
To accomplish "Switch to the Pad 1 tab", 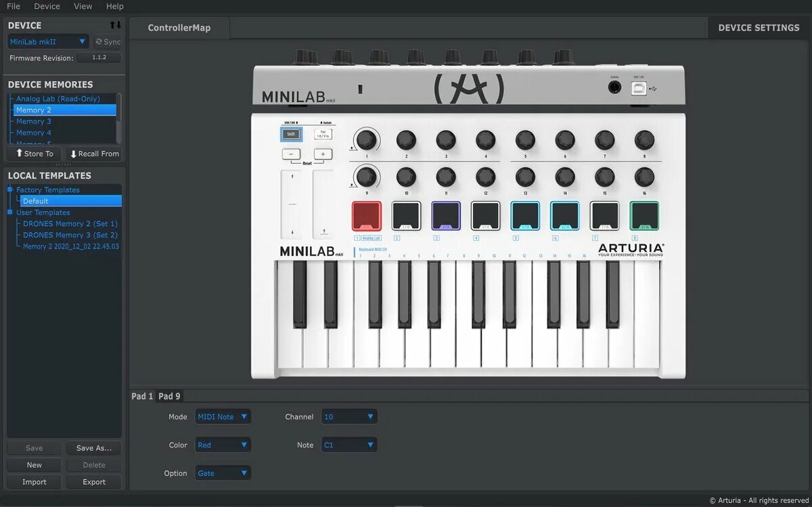I will pos(142,396).
